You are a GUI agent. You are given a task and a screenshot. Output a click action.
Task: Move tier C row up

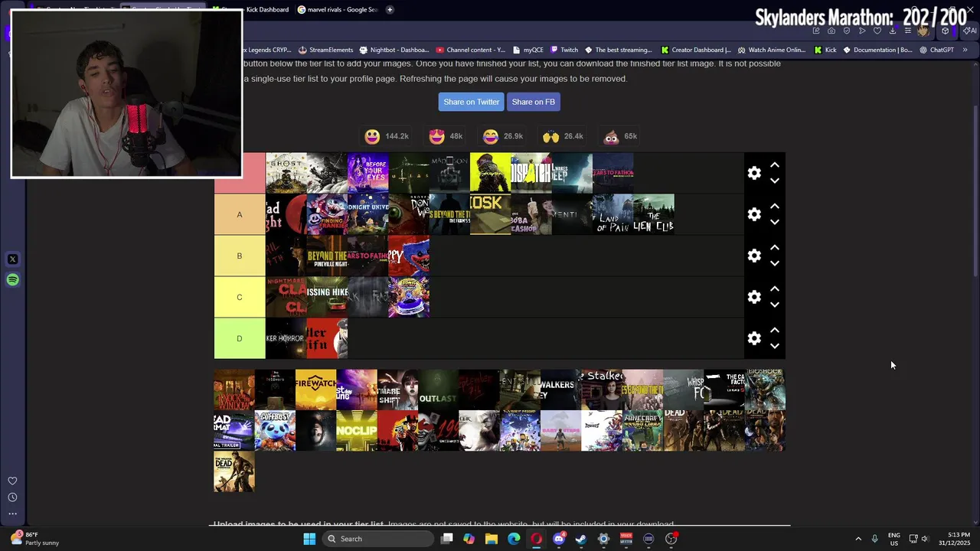click(x=775, y=289)
